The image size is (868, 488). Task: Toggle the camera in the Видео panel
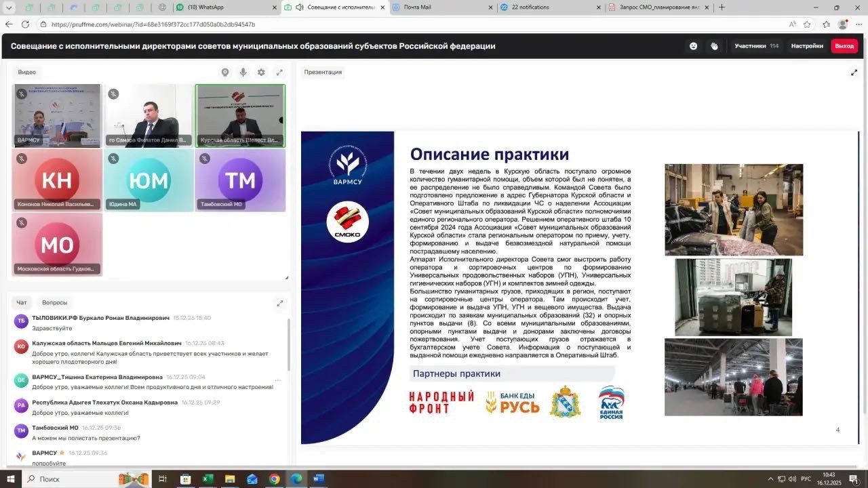[x=224, y=71]
